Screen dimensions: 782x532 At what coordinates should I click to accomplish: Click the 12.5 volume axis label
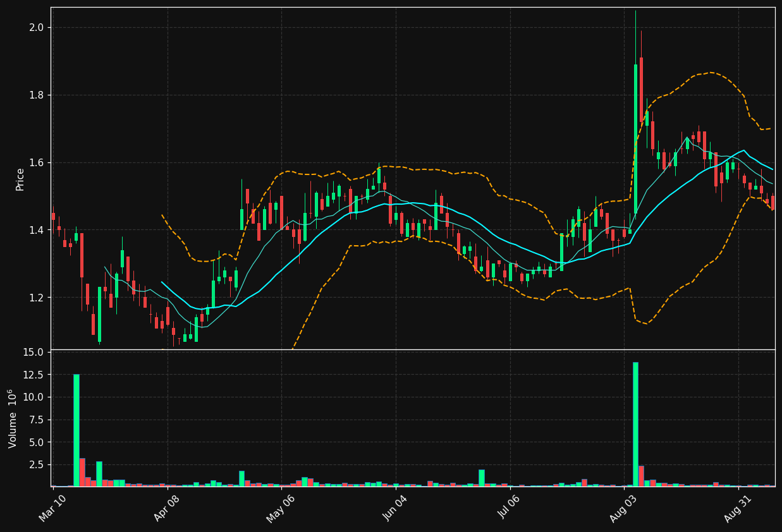click(x=33, y=375)
